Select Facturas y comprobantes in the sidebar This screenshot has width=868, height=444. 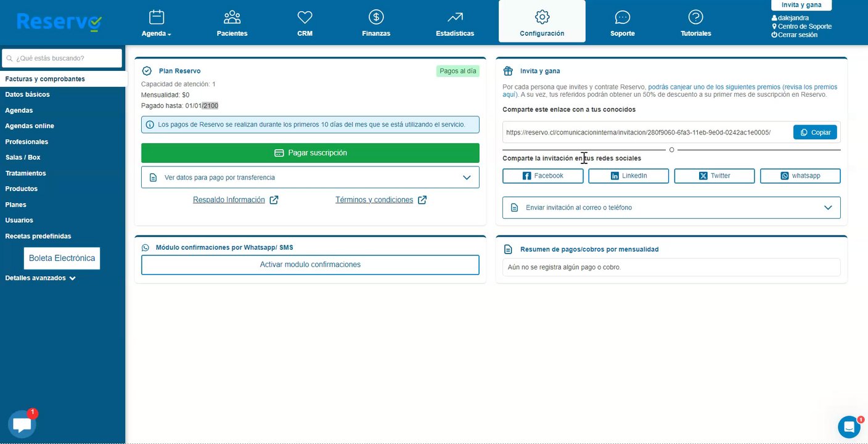point(63,79)
